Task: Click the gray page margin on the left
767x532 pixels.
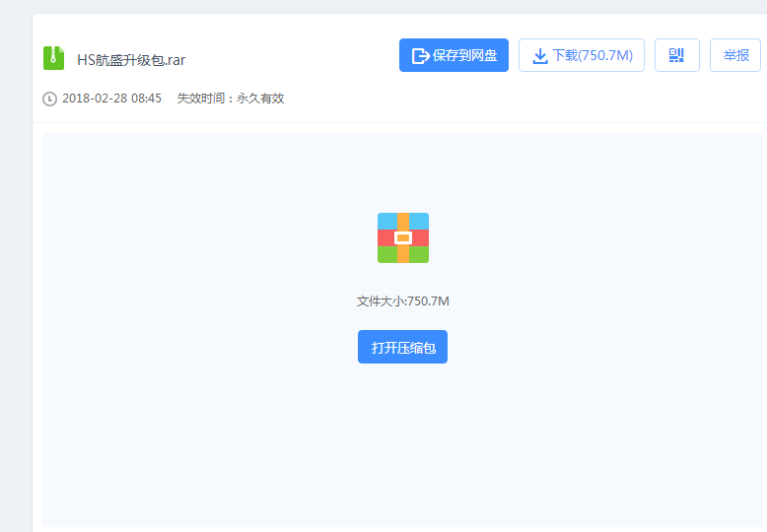Action: pyautogui.click(x=15, y=296)
